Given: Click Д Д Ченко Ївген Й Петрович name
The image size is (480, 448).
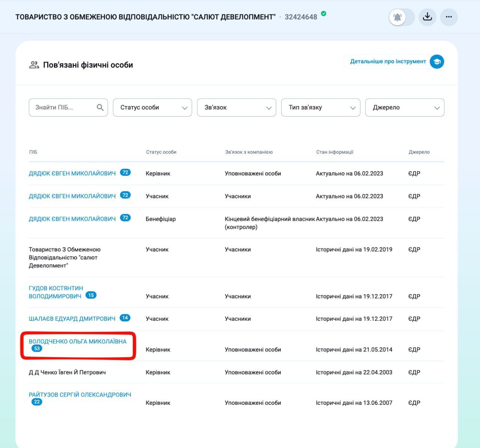Looking at the screenshot, I should (67, 372).
